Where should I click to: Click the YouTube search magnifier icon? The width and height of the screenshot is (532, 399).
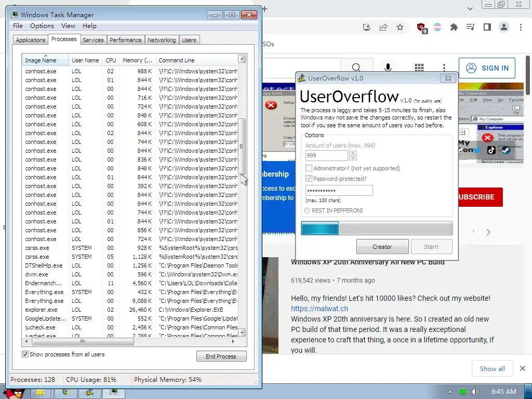tap(356, 67)
